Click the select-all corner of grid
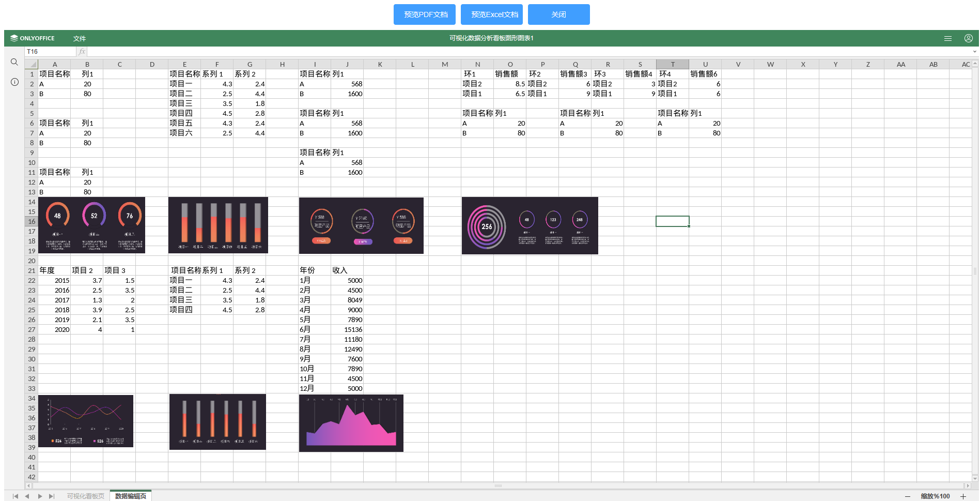Screen dimensions: 980x501 32,64
